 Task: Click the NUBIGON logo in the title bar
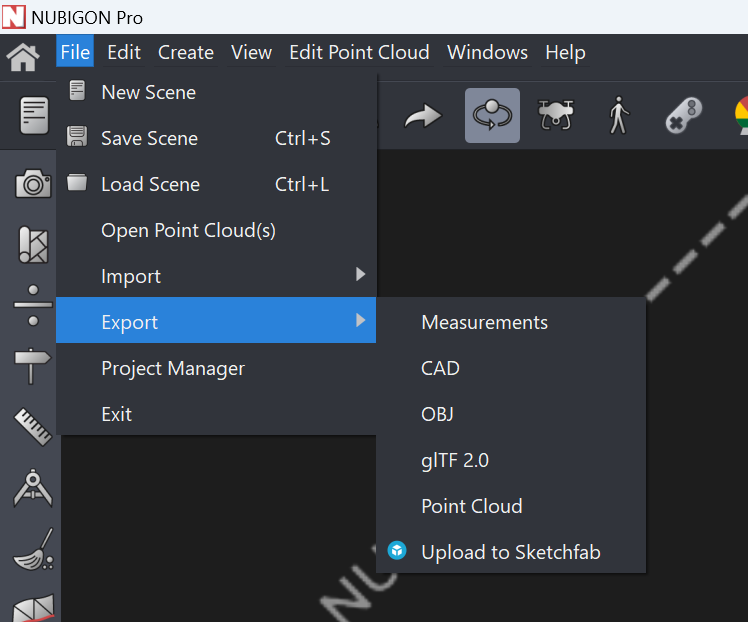click(x=13, y=17)
